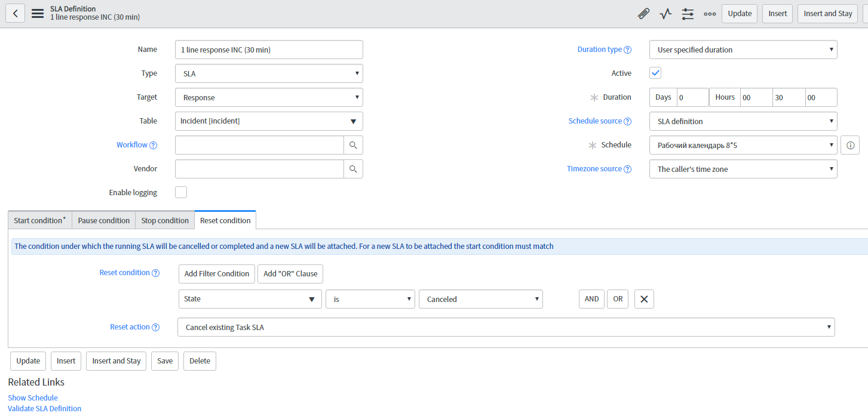Open the Target dropdown
Image resolution: width=868 pixels, height=419 pixels.
(x=269, y=97)
